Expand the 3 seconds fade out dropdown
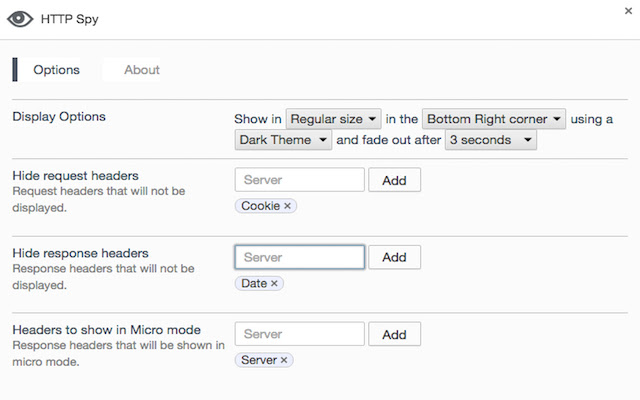This screenshot has width=640, height=400. click(x=490, y=140)
